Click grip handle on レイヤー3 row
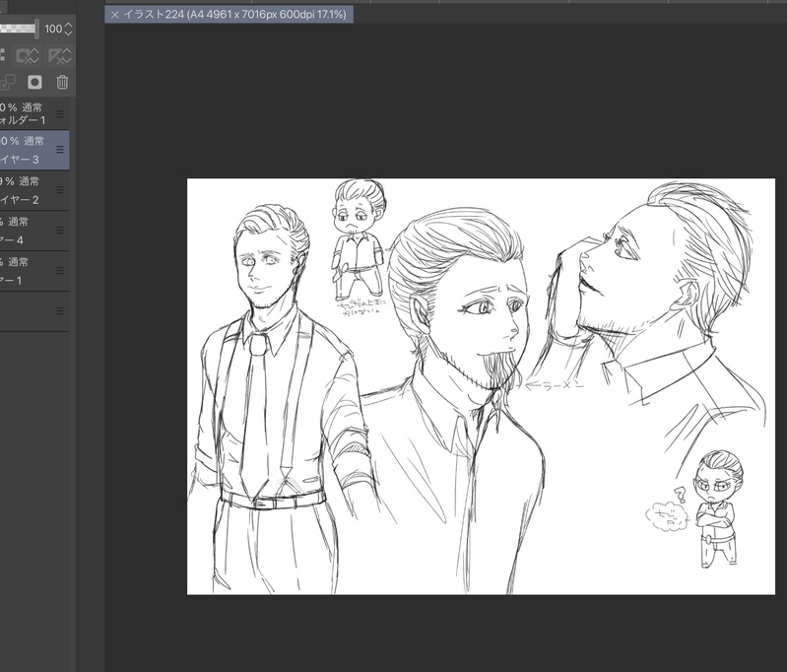Viewport: 787px width, 672px height. click(60, 150)
